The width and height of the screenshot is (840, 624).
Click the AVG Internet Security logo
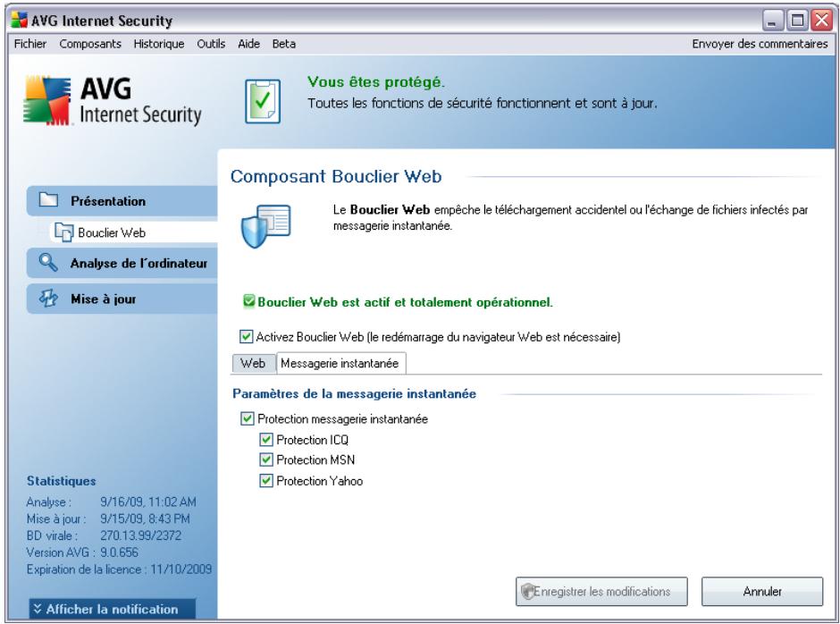click(113, 101)
